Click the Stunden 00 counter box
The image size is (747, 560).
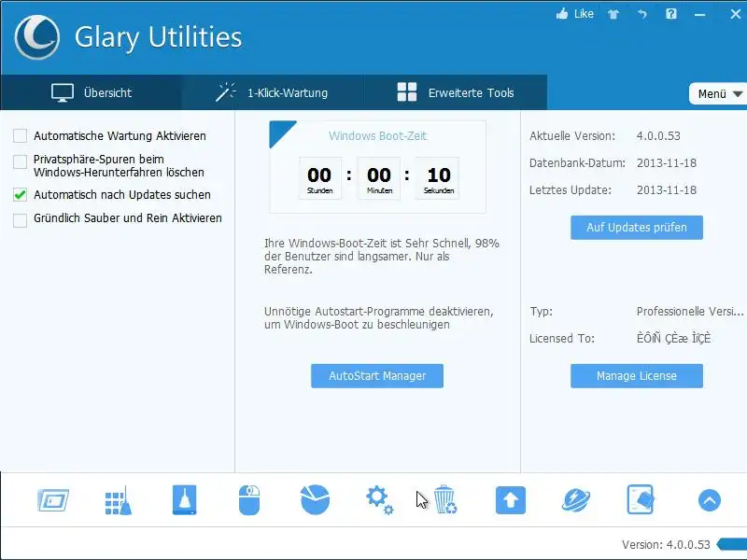click(319, 178)
